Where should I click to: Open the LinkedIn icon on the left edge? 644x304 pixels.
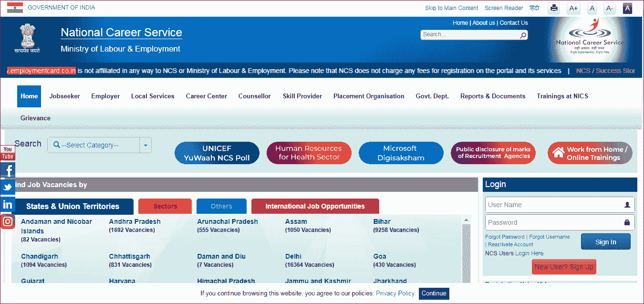tap(7, 204)
